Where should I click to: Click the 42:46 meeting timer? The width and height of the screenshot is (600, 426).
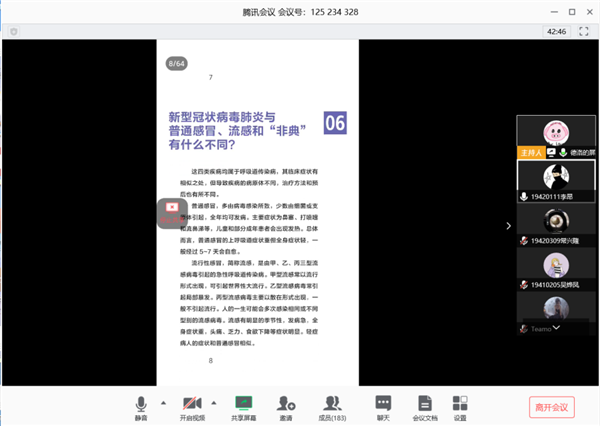coord(556,32)
